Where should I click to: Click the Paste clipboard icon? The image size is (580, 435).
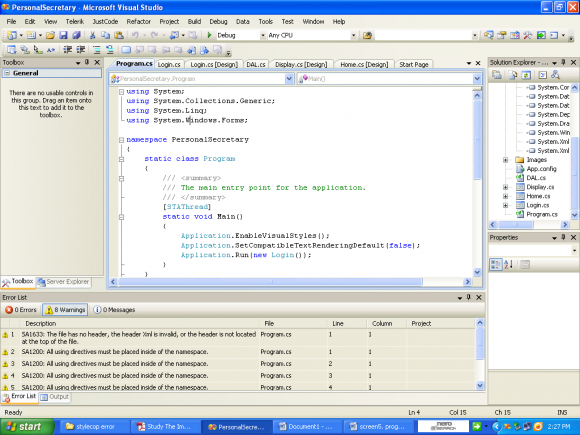[119, 35]
